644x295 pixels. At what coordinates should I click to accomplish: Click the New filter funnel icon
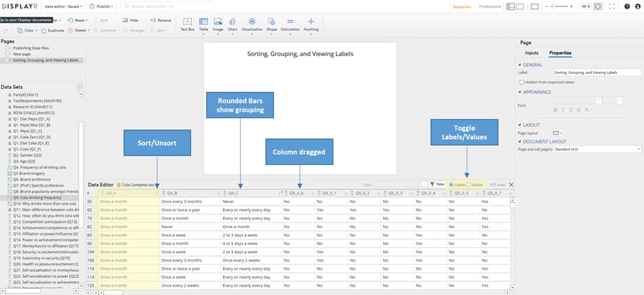432,185
